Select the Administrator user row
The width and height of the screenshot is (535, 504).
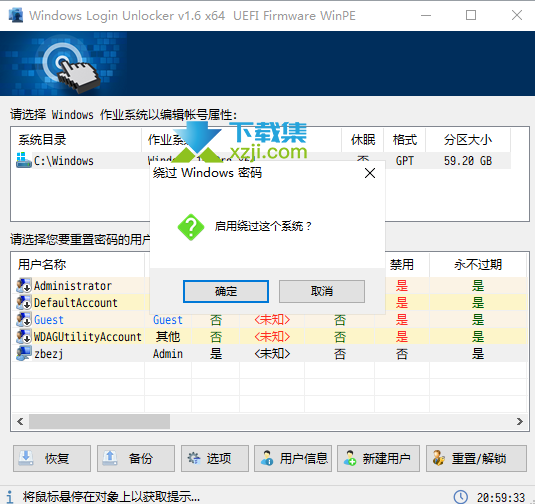(x=270, y=286)
